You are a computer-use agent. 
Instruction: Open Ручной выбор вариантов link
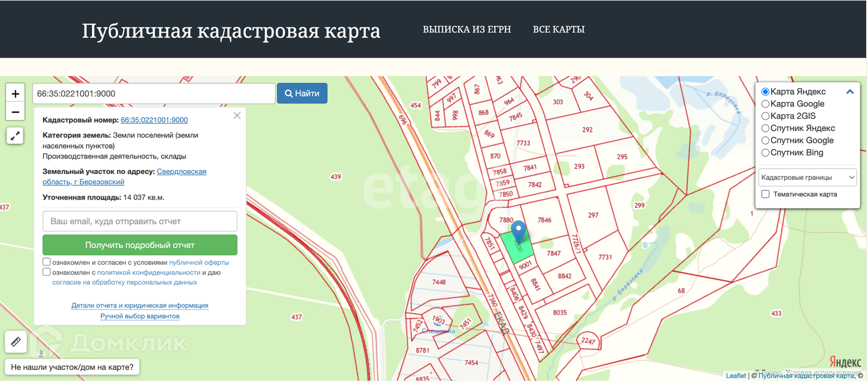tap(140, 316)
